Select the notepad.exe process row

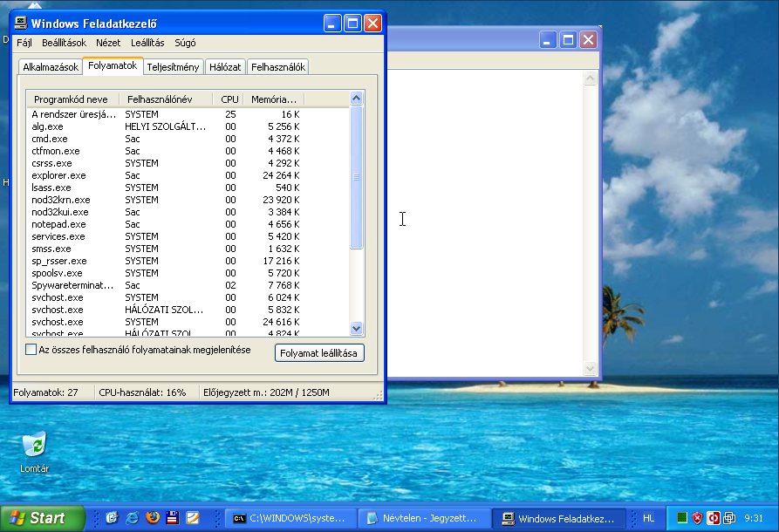188,224
